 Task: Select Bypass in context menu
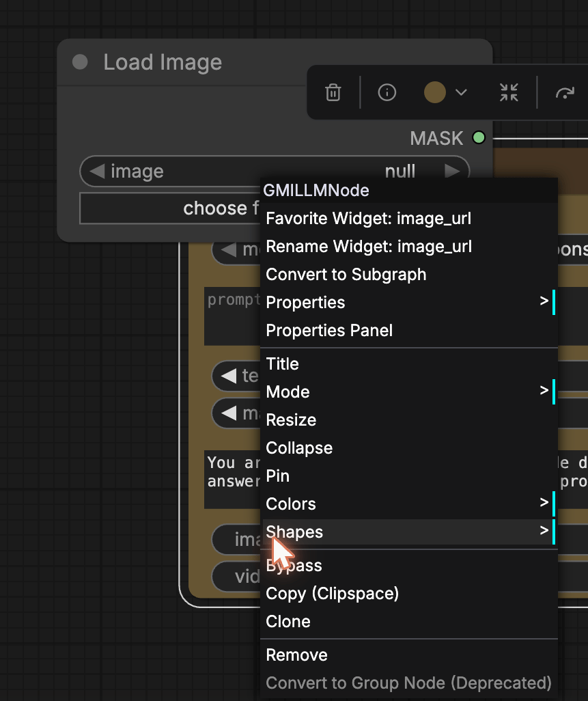click(409, 566)
